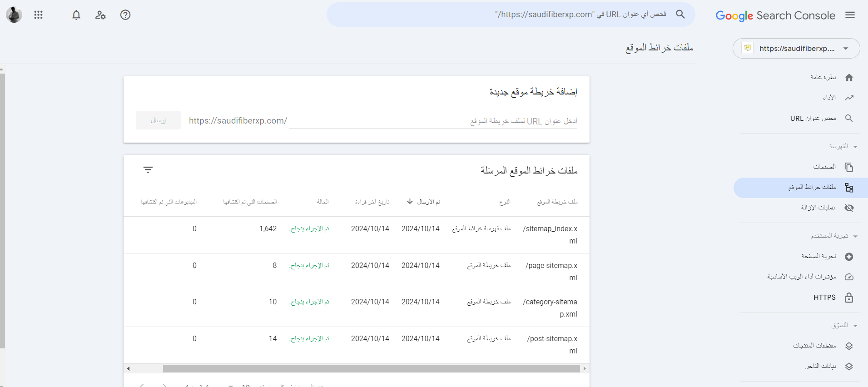Click the Product snippets layers icon
The image size is (868, 387).
coord(849,346)
